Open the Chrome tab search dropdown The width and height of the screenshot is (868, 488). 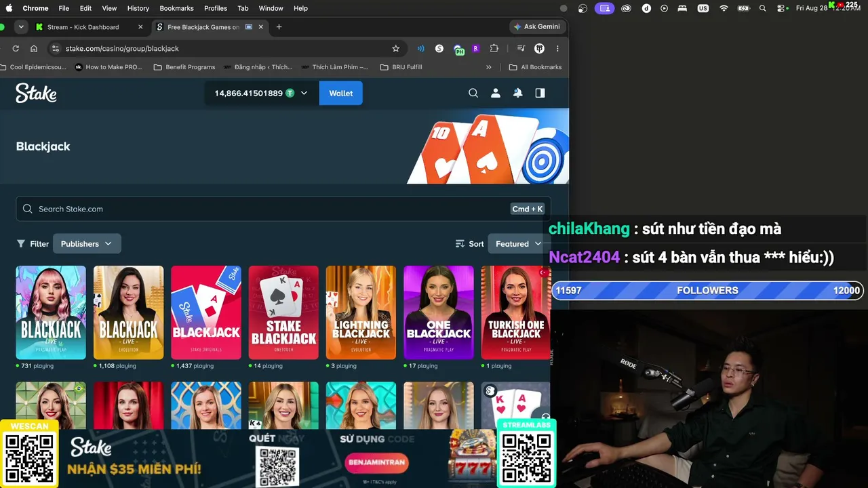(22, 27)
